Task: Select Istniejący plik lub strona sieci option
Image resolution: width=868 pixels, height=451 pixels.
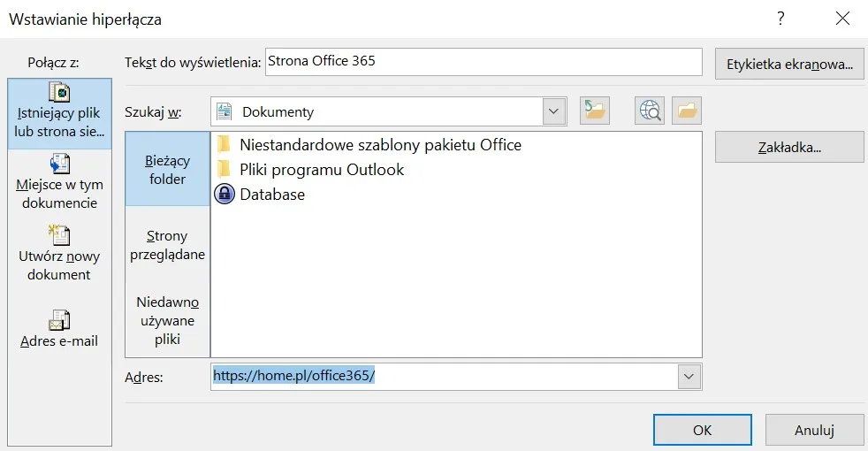Action: pyautogui.click(x=59, y=113)
